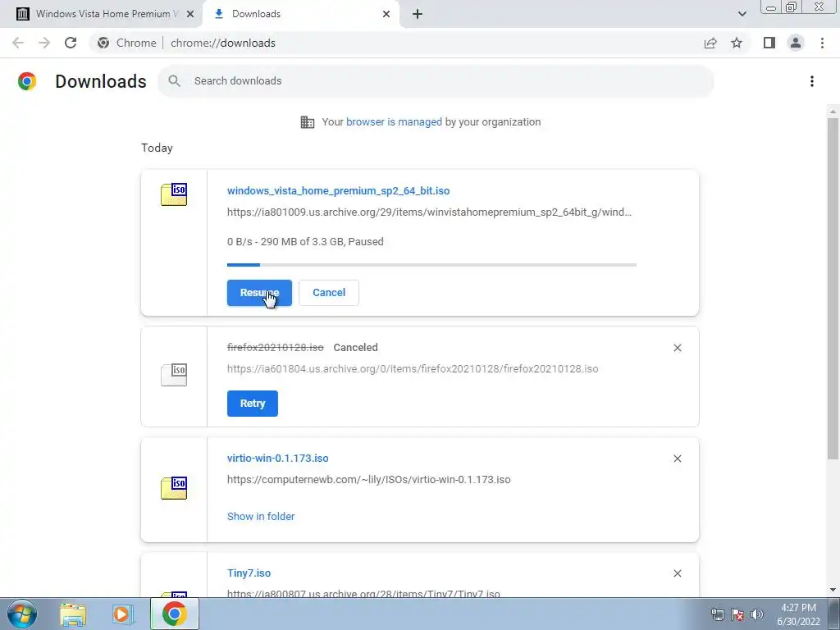Open the Chrome three-dot main menu

pyautogui.click(x=822, y=43)
